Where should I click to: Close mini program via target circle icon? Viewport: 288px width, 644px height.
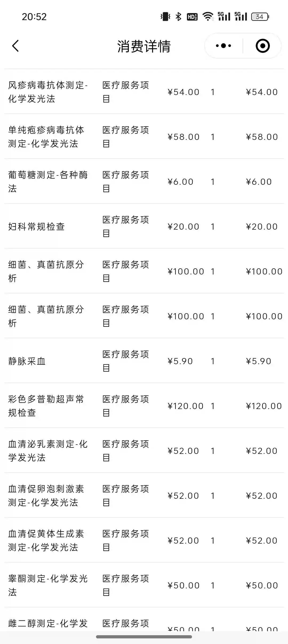click(262, 46)
